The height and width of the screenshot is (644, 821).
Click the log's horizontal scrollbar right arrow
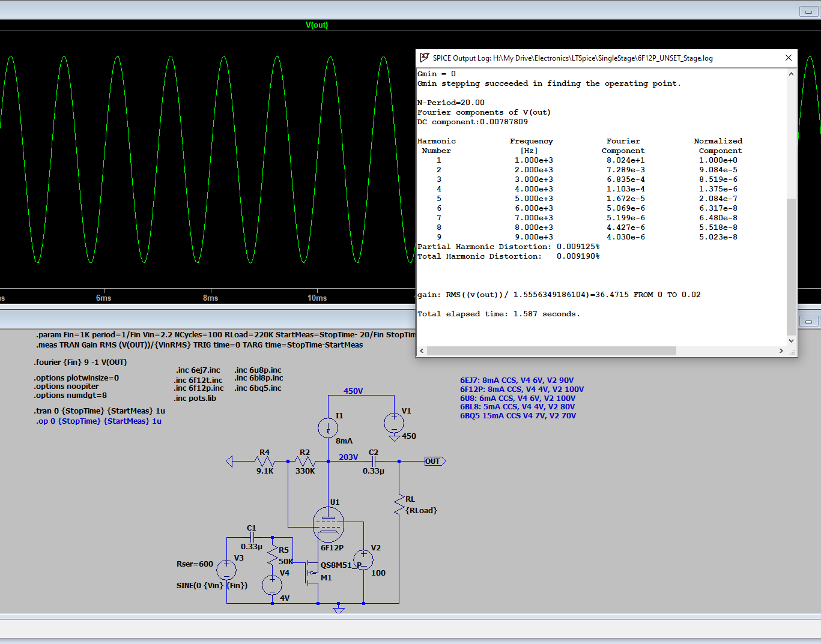(x=781, y=351)
